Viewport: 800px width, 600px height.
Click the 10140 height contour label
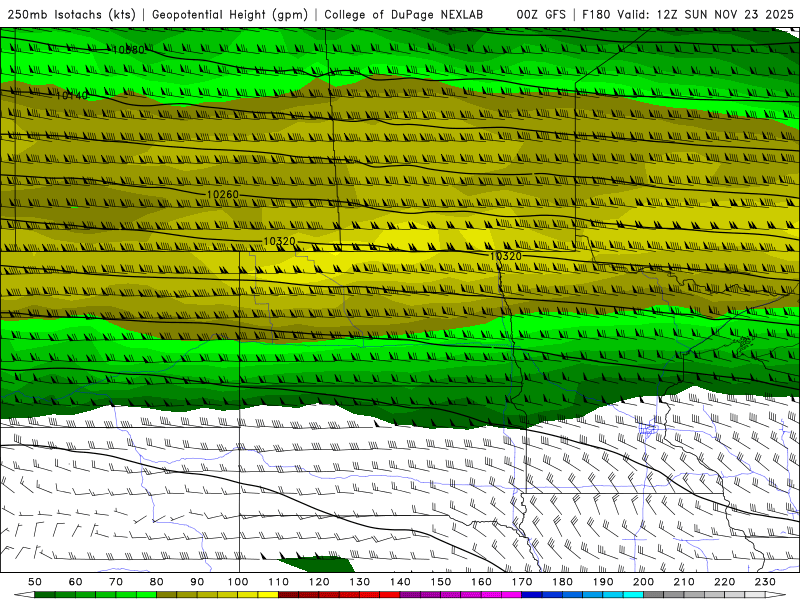point(72,95)
